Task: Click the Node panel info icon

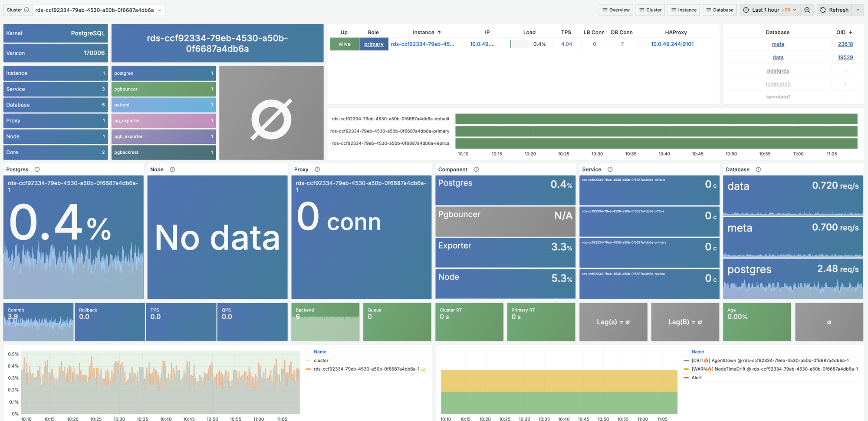Action: click(x=172, y=169)
